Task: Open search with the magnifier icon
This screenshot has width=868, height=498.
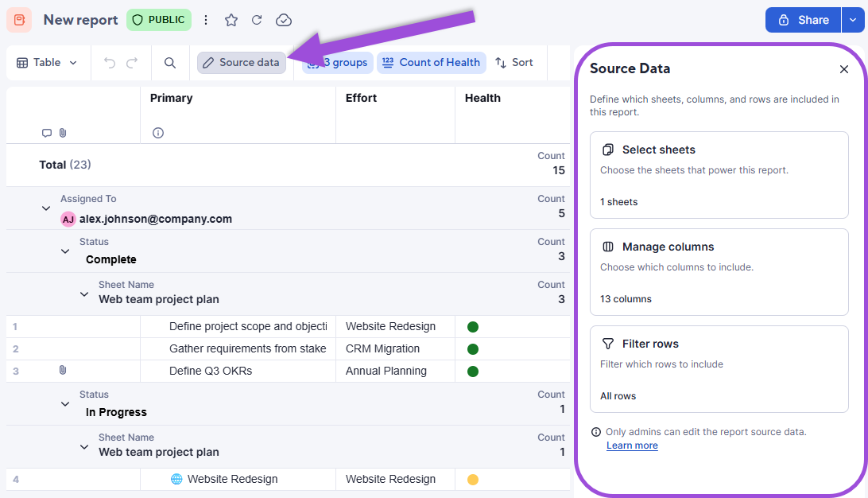Action: coord(170,63)
